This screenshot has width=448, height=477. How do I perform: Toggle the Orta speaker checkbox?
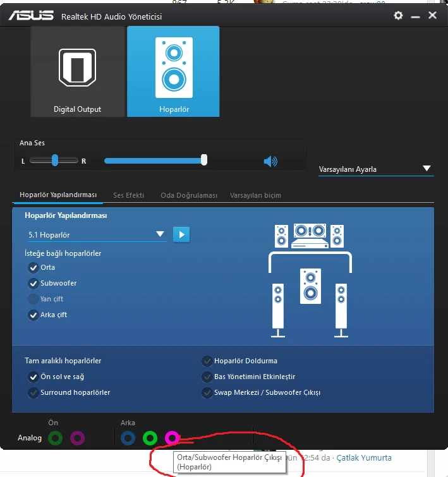(x=33, y=268)
